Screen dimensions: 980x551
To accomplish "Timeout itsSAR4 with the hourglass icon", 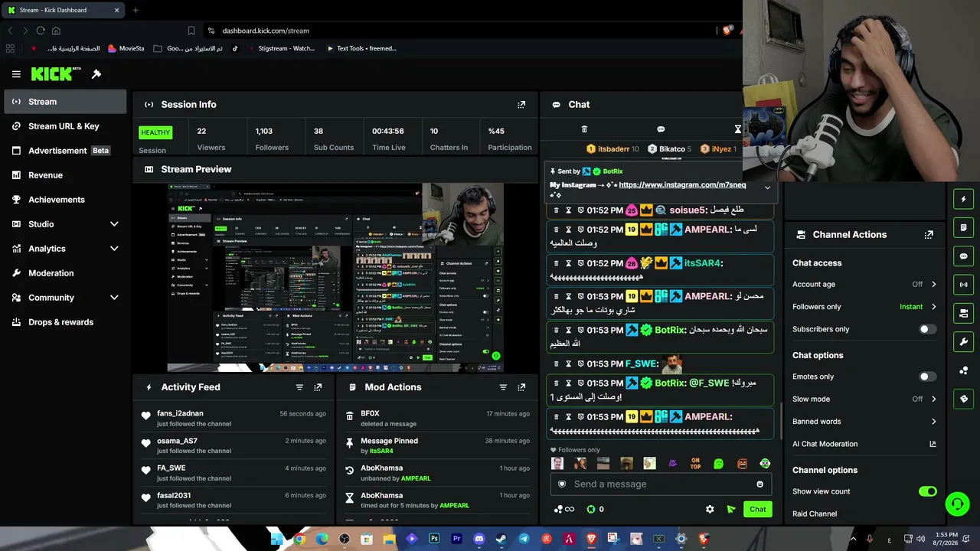I will point(568,263).
